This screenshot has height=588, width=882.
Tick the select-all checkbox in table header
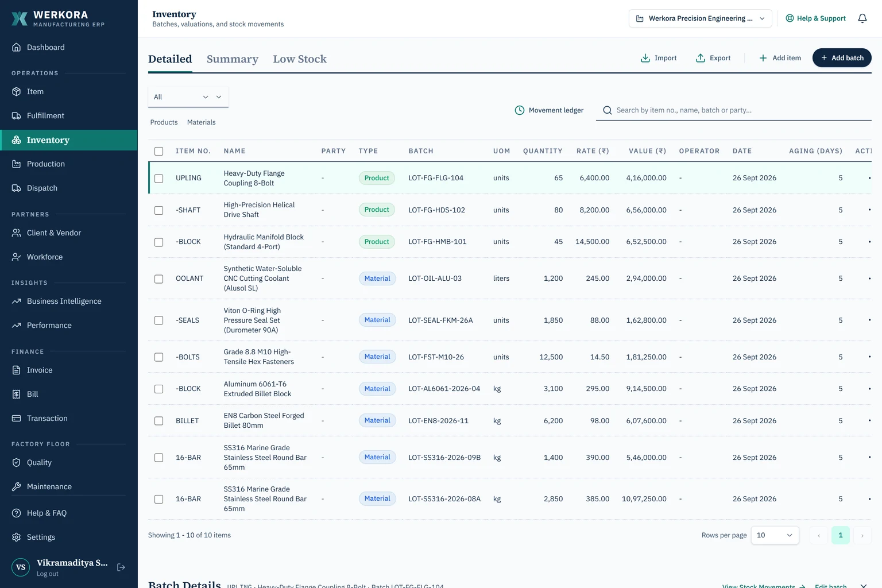pos(159,151)
